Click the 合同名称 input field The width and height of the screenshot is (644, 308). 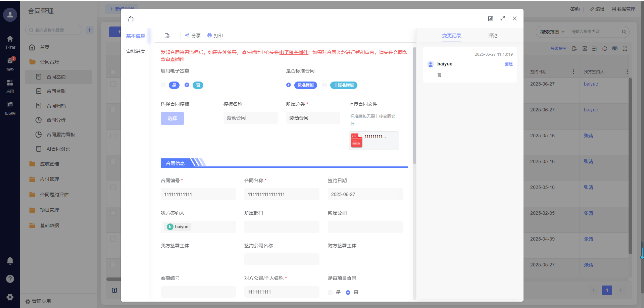pyautogui.click(x=282, y=194)
